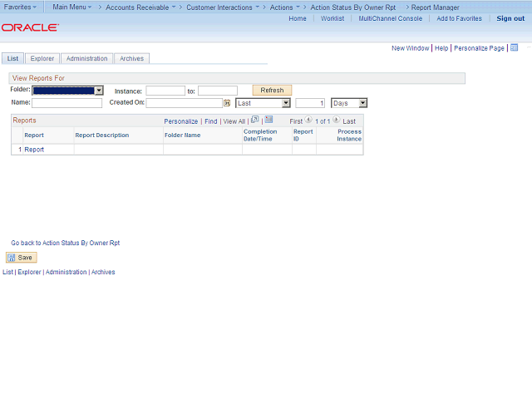Sort by Folder Name column header
Screen dimensions: 532x399
183,135
